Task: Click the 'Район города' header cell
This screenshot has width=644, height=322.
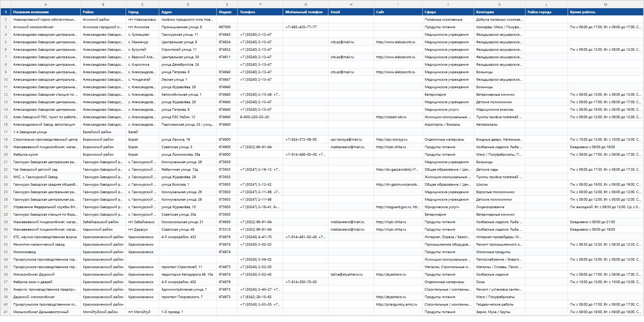Action: pos(547,12)
